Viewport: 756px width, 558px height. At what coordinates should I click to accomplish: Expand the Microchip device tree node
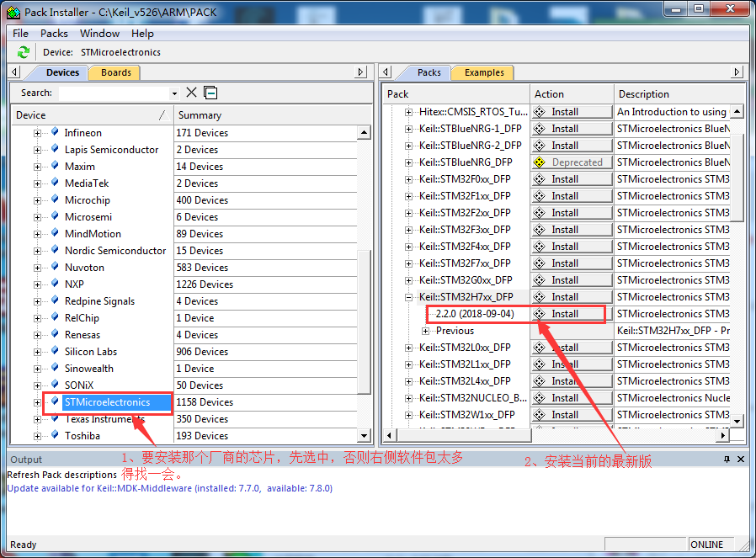37,200
